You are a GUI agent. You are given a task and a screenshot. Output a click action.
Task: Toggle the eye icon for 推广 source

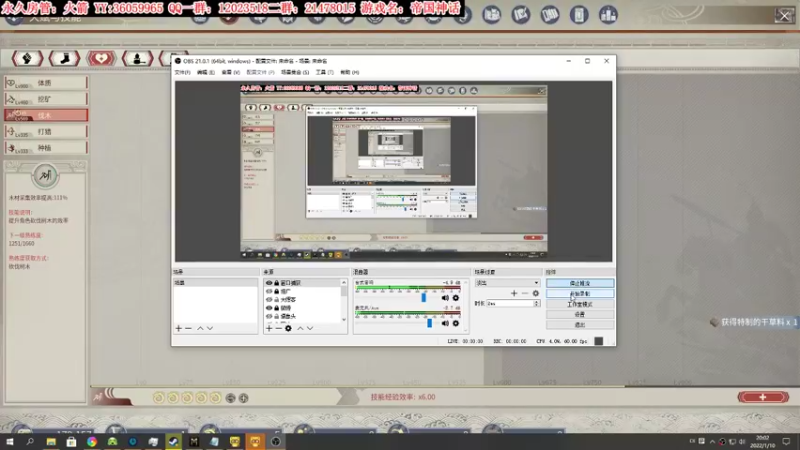(269, 291)
